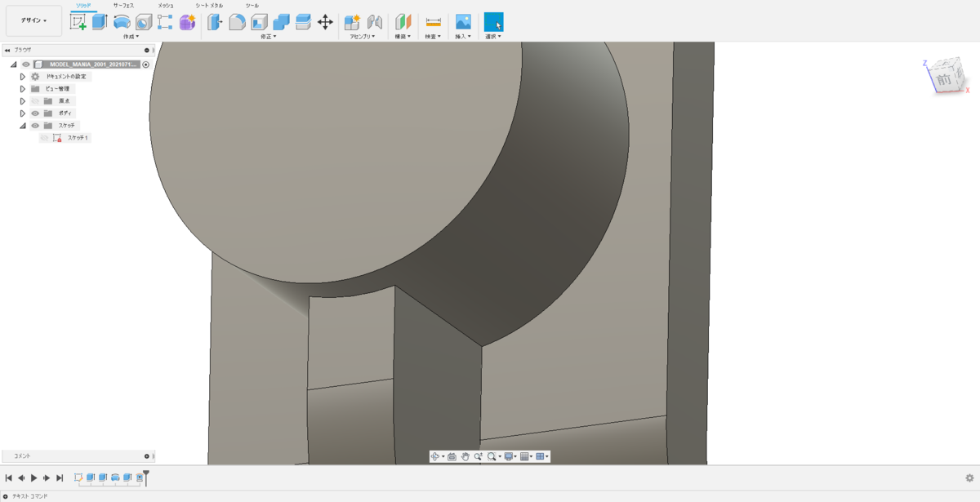Select the Zoom magnifier-plus tool
The height and width of the screenshot is (502, 980).
[478, 456]
